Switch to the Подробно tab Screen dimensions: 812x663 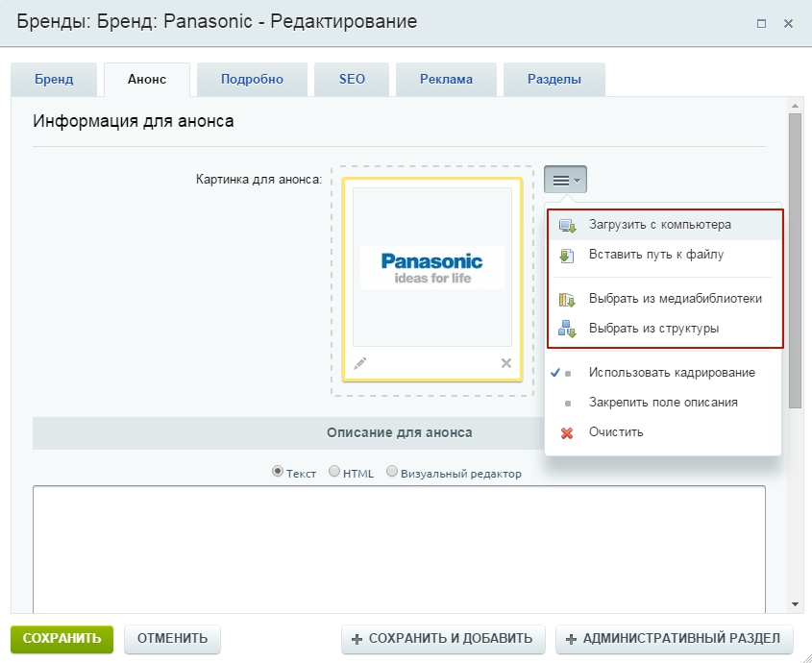tap(252, 79)
